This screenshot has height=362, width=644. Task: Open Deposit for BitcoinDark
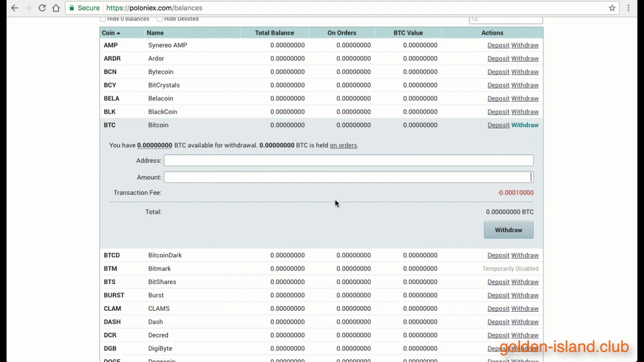499,255
